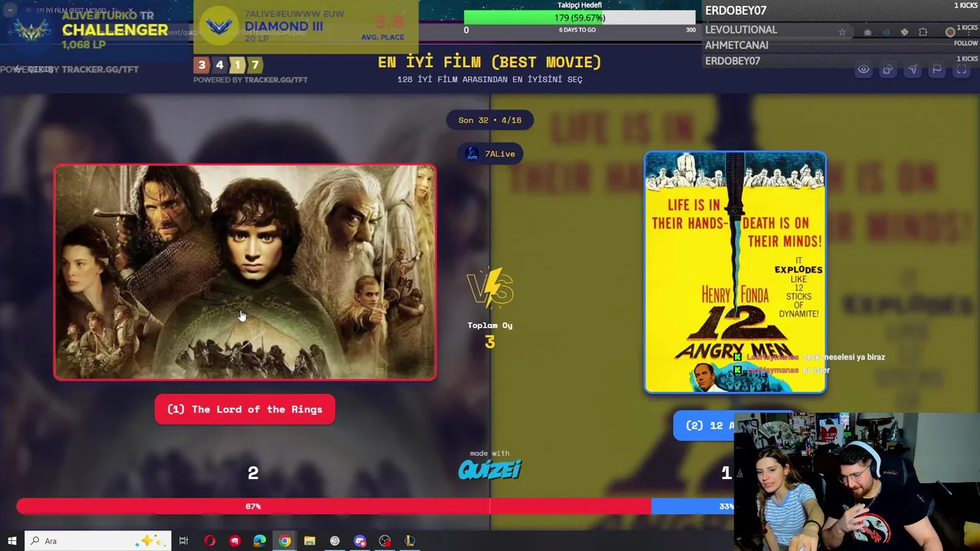Click the placement badge showing 7
Image resolution: width=980 pixels, height=551 pixels.
[x=254, y=65]
